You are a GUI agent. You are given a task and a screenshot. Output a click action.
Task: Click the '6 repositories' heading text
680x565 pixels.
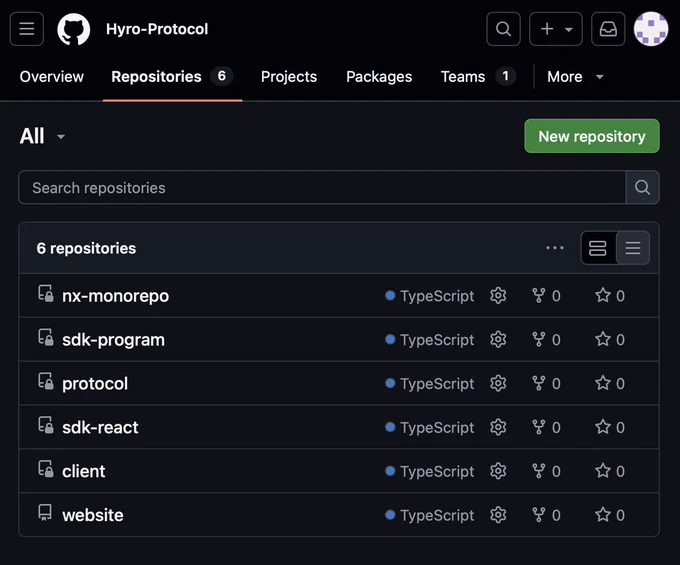click(86, 248)
